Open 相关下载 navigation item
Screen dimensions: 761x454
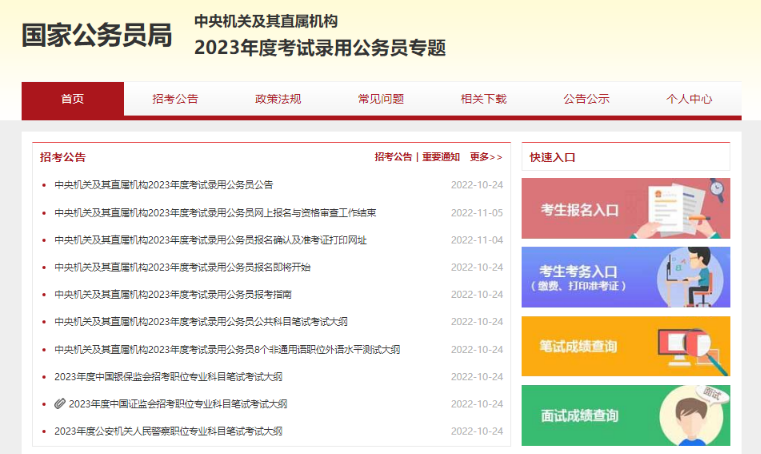(x=484, y=99)
